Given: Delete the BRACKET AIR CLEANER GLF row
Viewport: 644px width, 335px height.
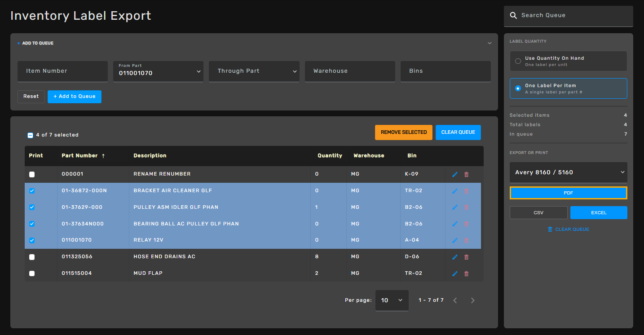Looking at the screenshot, I should (x=466, y=191).
